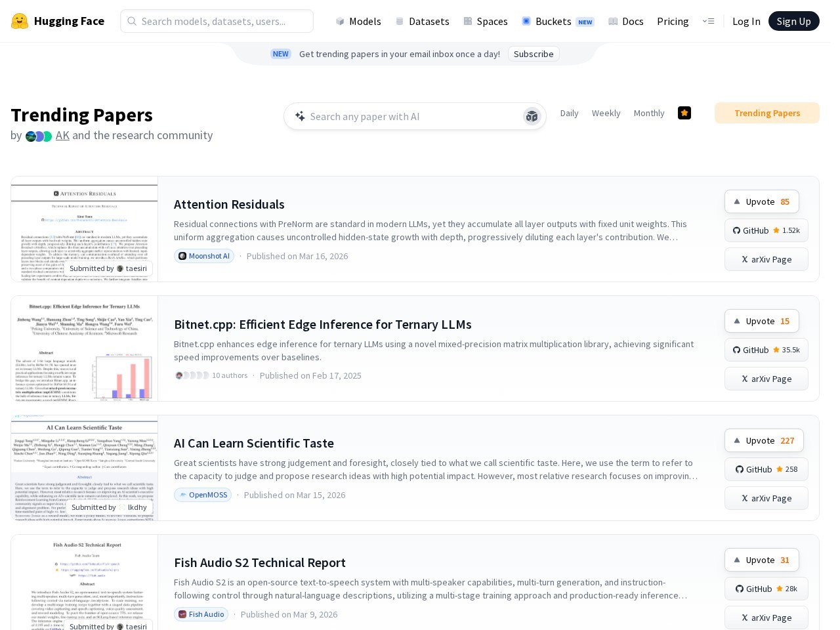The height and width of the screenshot is (630, 840).
Task: Switch to the Weekly papers view
Action: coord(606,113)
